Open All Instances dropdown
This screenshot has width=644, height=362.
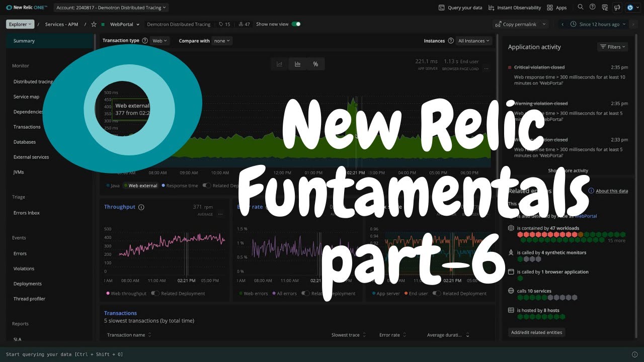473,41
